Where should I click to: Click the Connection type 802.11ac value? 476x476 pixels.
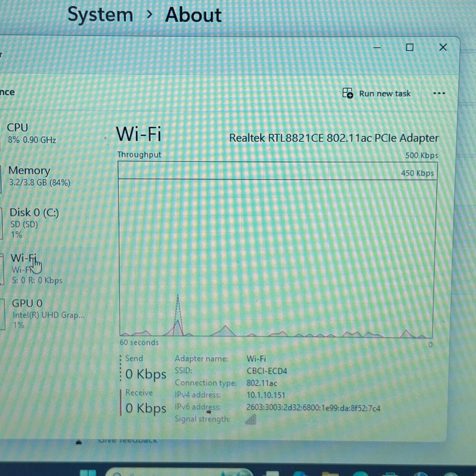[x=262, y=383]
